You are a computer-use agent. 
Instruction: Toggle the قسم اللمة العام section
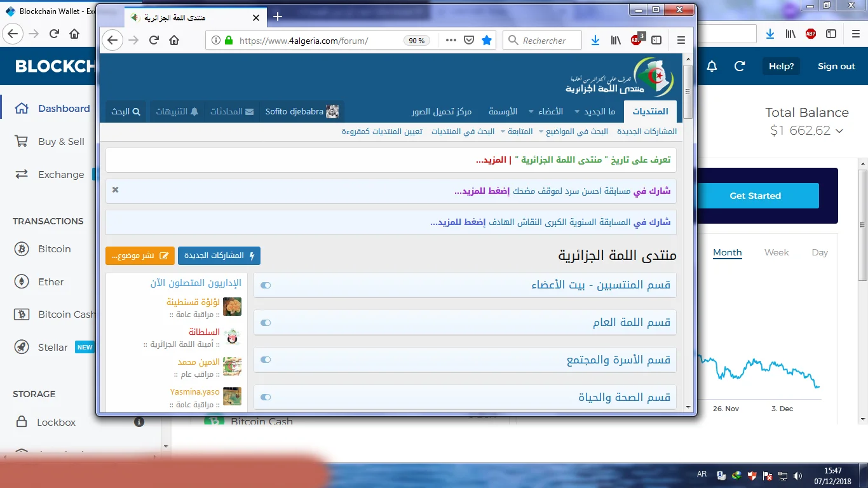[266, 323]
